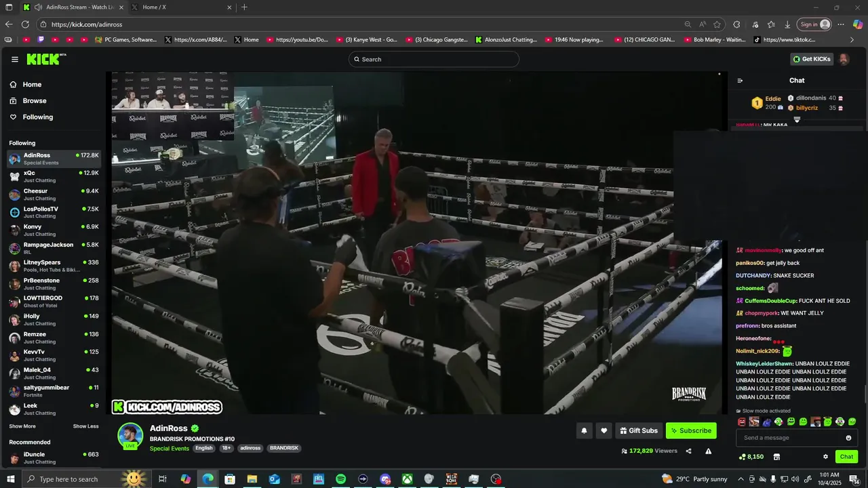
Task: Click the BRANDRISK tag
Action: pos(284,448)
